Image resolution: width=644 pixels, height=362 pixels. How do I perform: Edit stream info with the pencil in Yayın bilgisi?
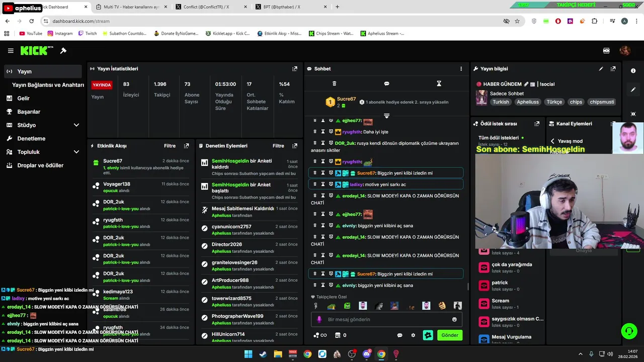(601, 69)
